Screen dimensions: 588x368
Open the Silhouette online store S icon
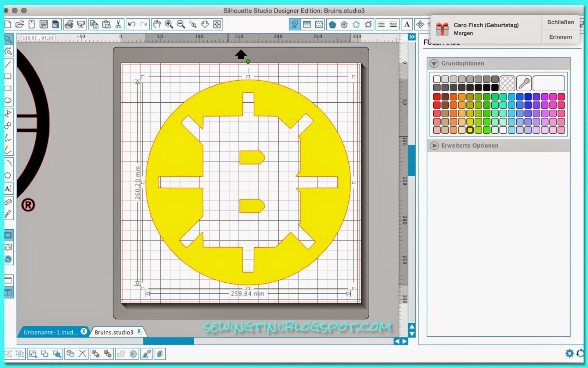coord(8,259)
